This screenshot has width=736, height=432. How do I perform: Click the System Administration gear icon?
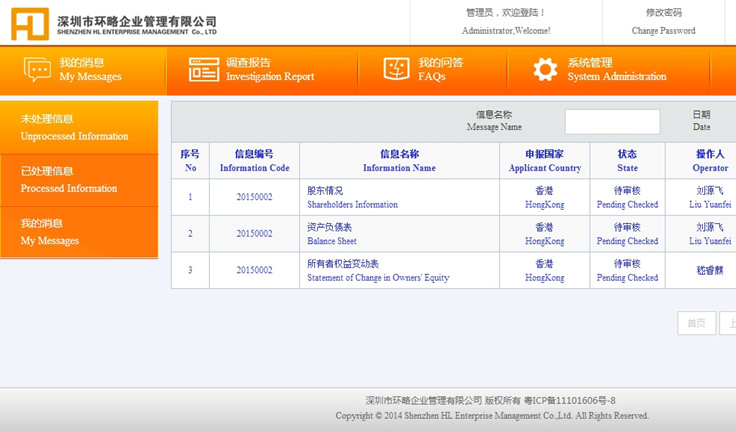pyautogui.click(x=545, y=69)
